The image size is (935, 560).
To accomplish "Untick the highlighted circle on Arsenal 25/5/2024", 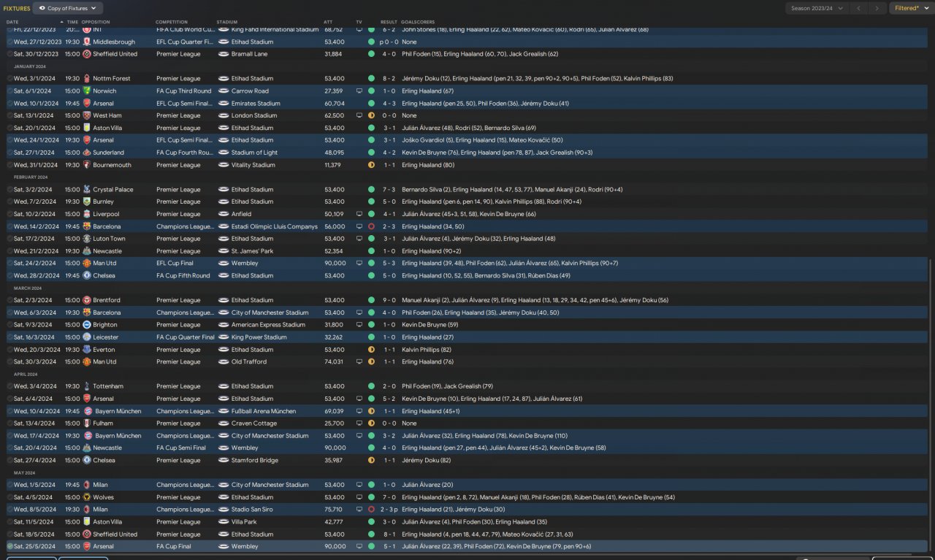I will pos(9,546).
